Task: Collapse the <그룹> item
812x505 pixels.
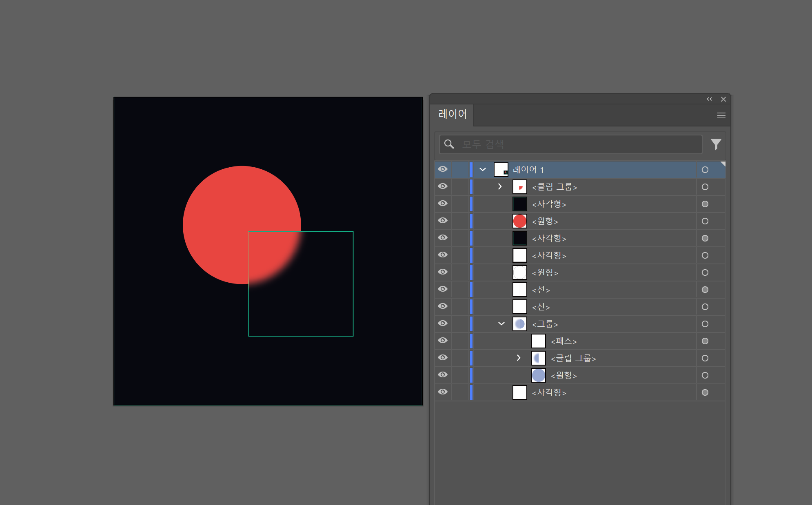Action: [501, 324]
